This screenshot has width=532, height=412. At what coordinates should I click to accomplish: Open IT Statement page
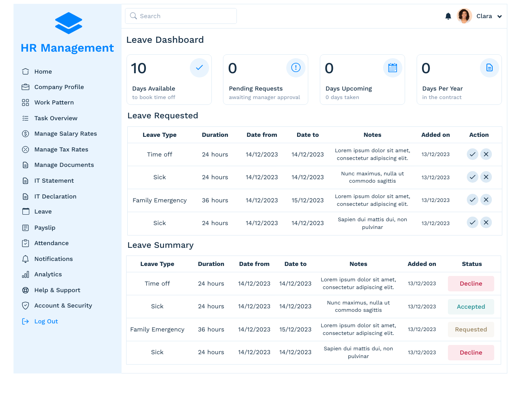(54, 181)
